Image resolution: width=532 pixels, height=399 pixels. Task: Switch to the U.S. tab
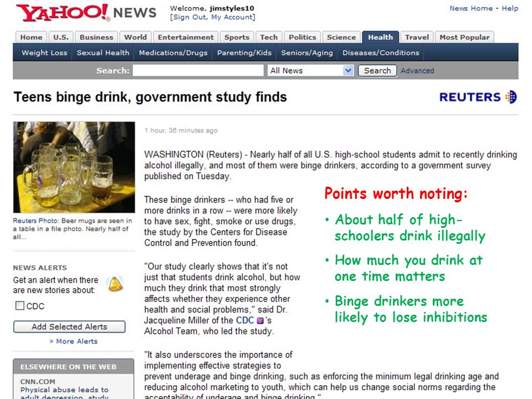pos(61,37)
